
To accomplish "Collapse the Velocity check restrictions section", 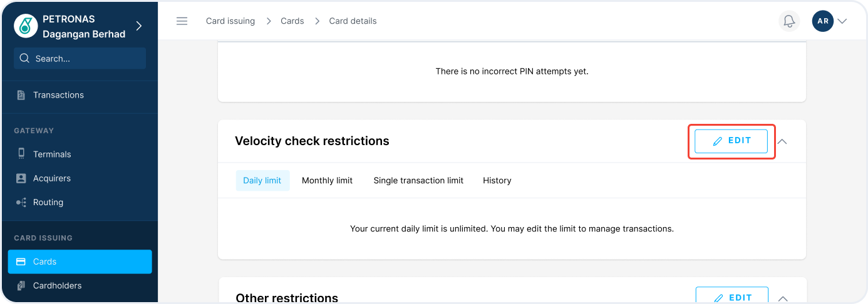I will click(x=782, y=141).
